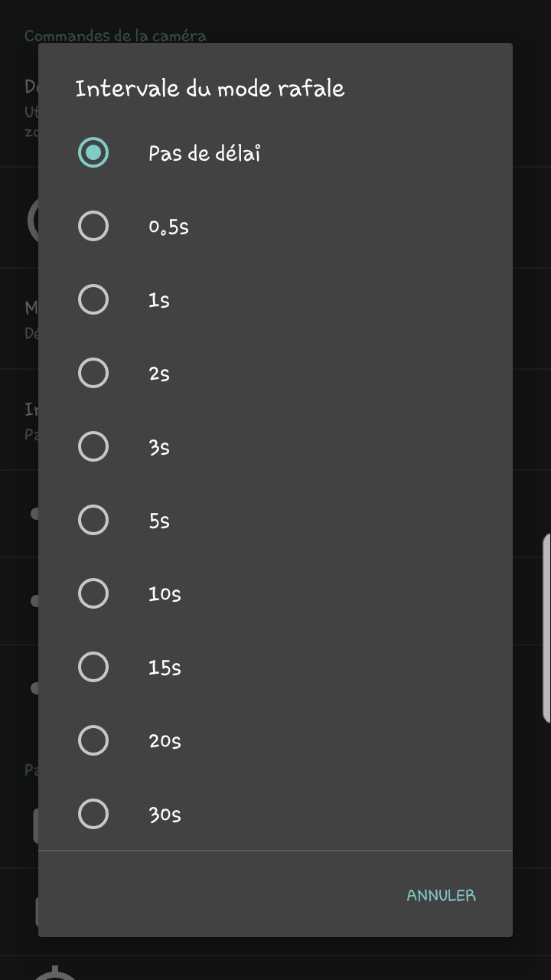
Task: Select the 20s radio button
Action: [93, 740]
